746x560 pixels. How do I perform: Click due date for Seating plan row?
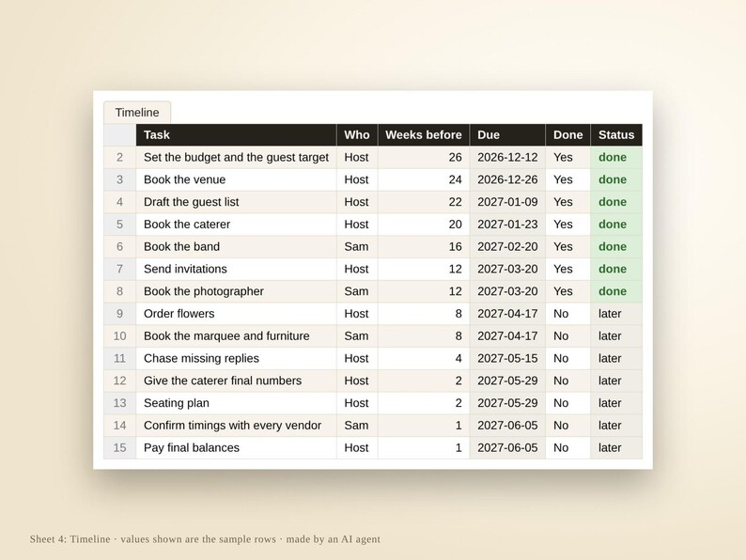point(507,403)
